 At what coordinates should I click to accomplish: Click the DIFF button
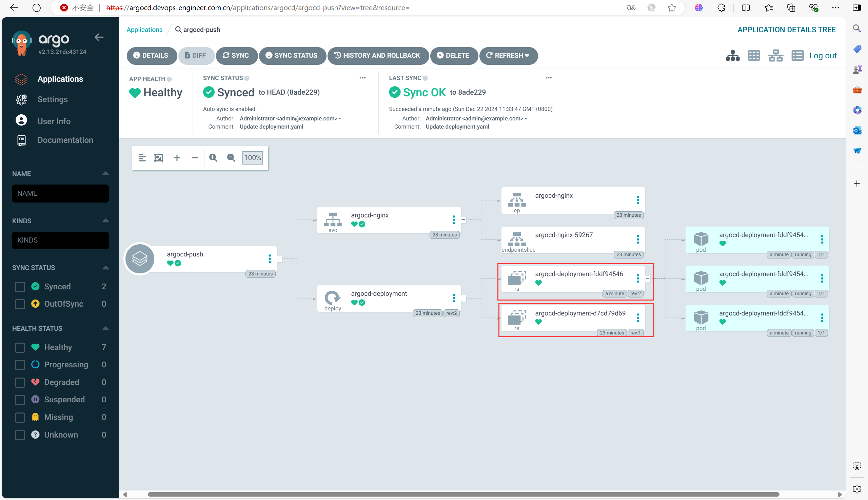click(x=196, y=56)
